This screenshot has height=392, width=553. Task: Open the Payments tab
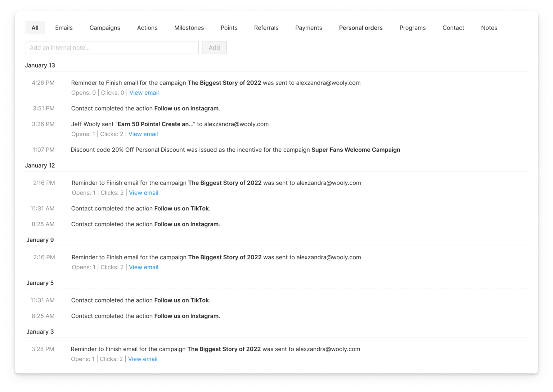309,28
